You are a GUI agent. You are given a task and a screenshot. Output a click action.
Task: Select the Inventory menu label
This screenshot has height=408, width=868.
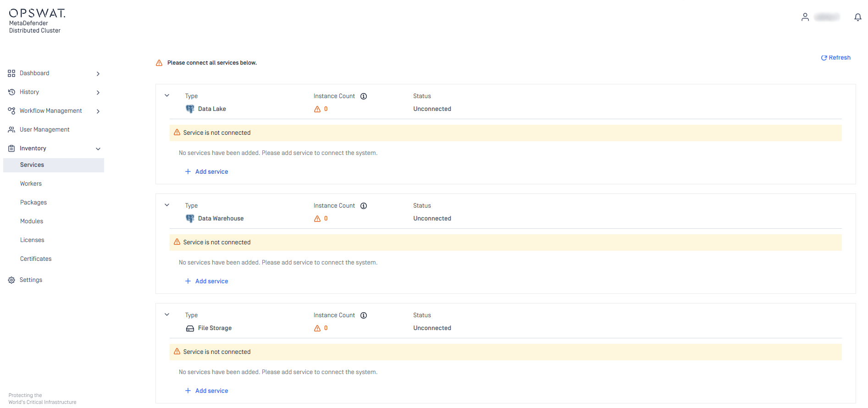tap(33, 149)
